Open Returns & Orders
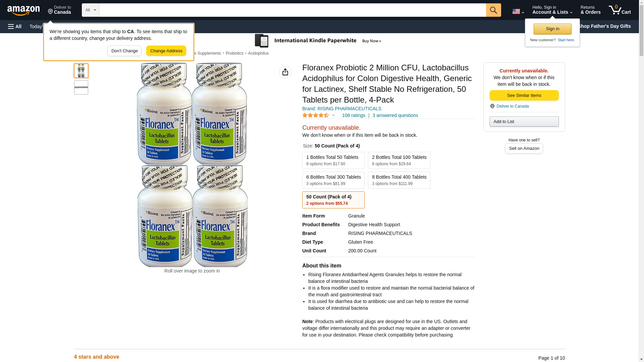The height and width of the screenshot is (362, 644). tap(590, 10)
